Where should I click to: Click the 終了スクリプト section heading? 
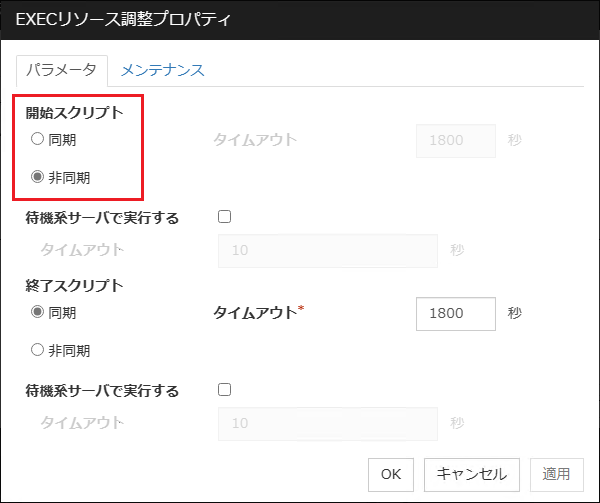coord(74,285)
